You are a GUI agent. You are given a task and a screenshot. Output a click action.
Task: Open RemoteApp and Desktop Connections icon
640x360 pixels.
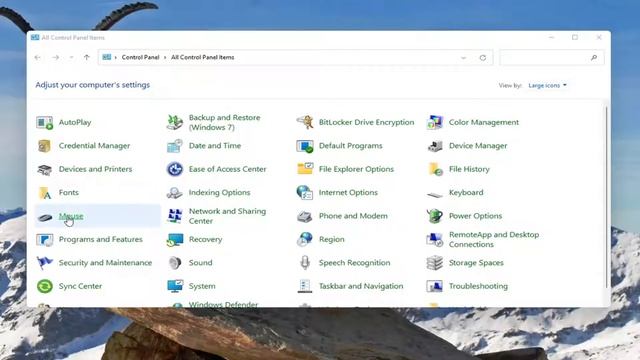pos(435,240)
